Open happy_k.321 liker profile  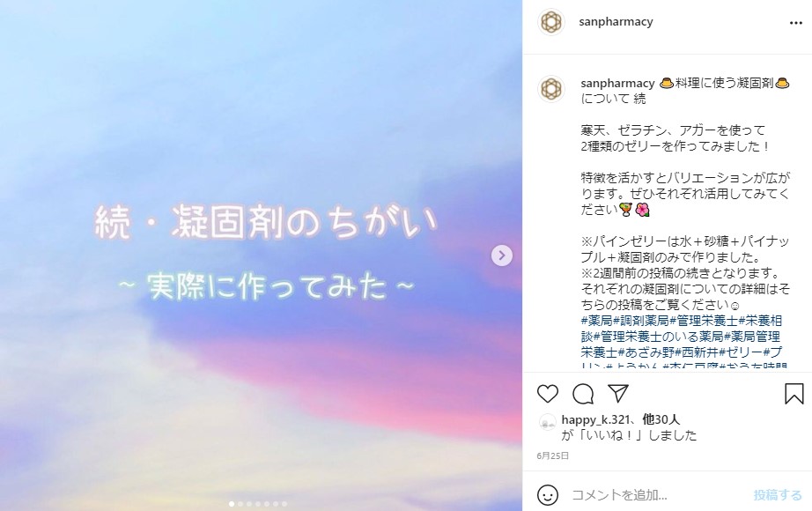click(595, 419)
